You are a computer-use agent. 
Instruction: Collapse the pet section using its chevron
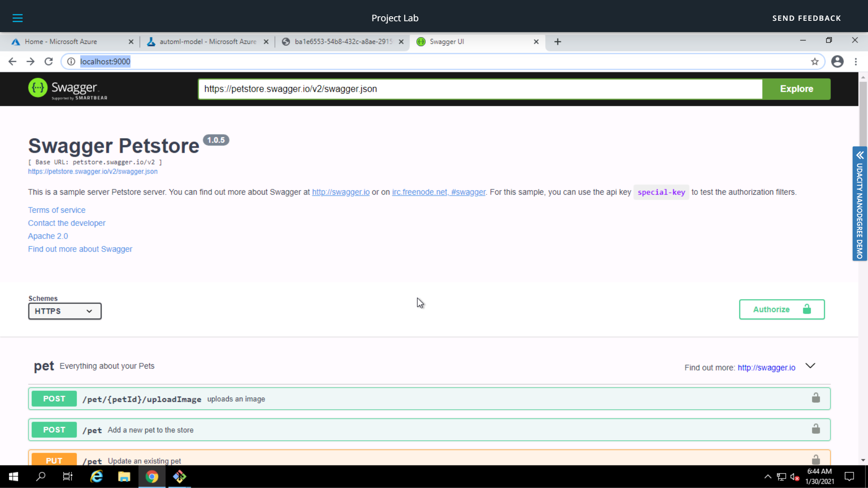[x=810, y=366]
